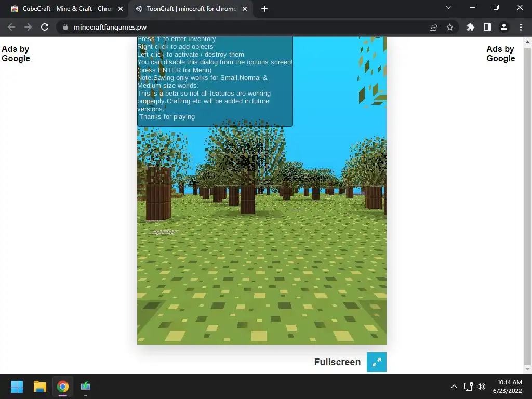Minimize the Chrome window
The image size is (532, 399).
pos(472,7)
